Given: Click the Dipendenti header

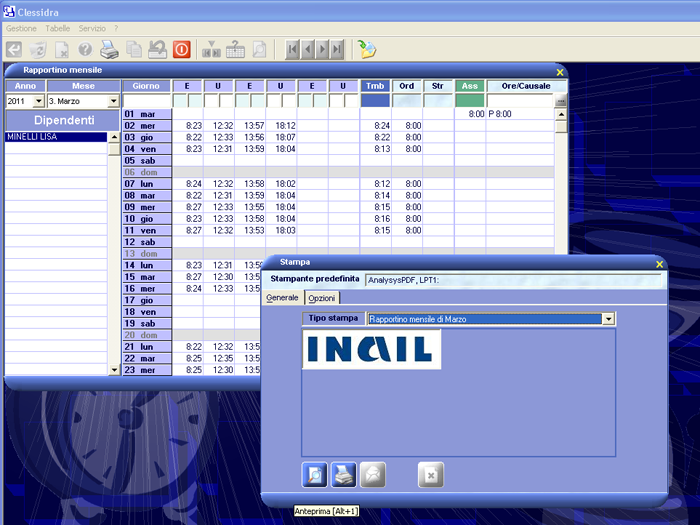Looking at the screenshot, I should click(63, 120).
